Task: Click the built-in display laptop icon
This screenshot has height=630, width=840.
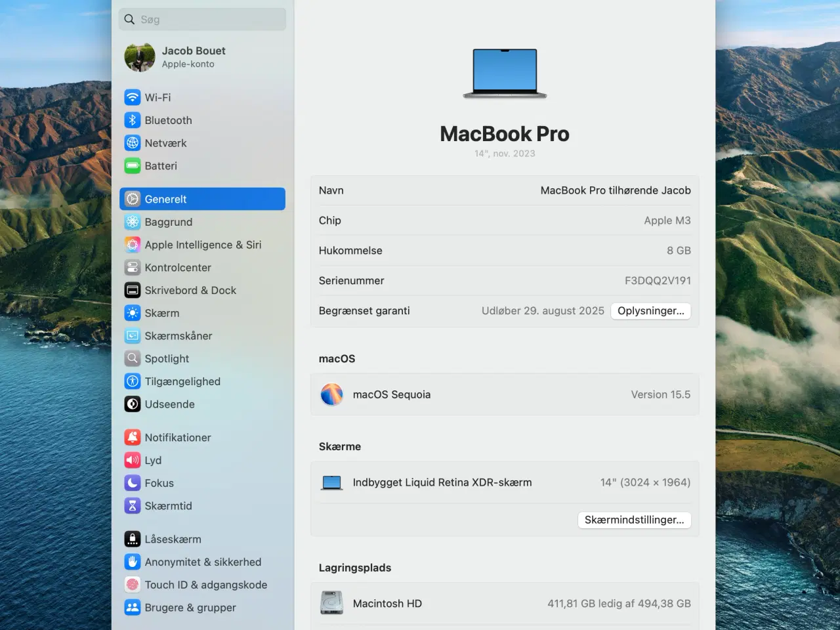Action: 332,483
